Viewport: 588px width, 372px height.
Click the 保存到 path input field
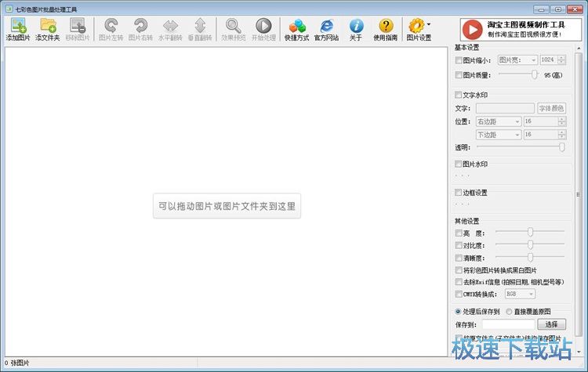(x=508, y=324)
